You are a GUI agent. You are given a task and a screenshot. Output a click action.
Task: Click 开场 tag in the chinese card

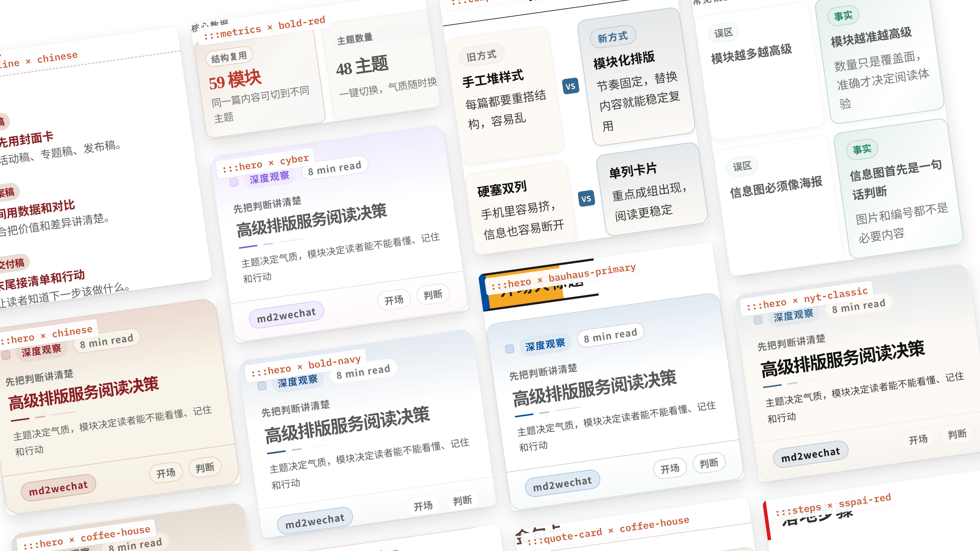(x=166, y=473)
